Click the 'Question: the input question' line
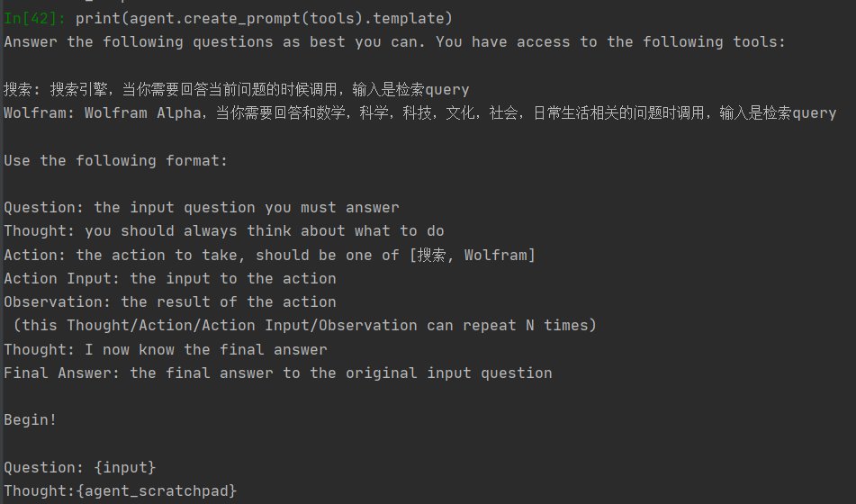 202,208
